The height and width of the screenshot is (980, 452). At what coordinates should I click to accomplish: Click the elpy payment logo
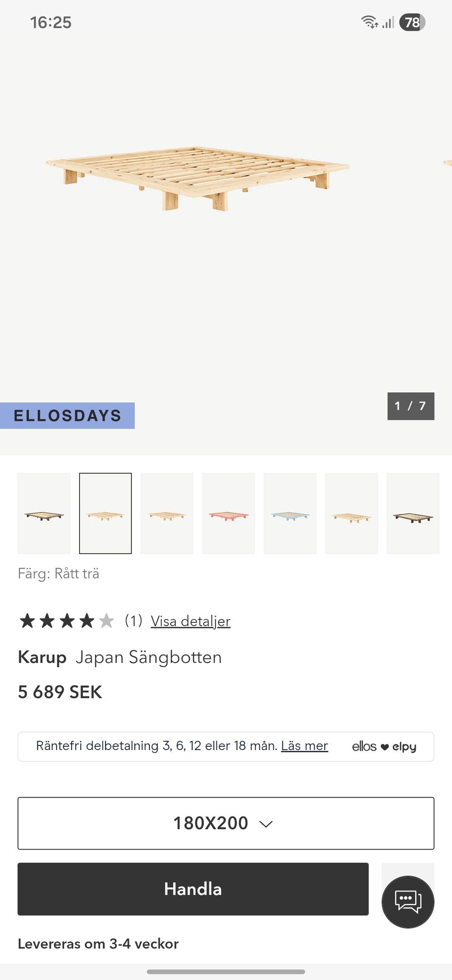coord(404,746)
